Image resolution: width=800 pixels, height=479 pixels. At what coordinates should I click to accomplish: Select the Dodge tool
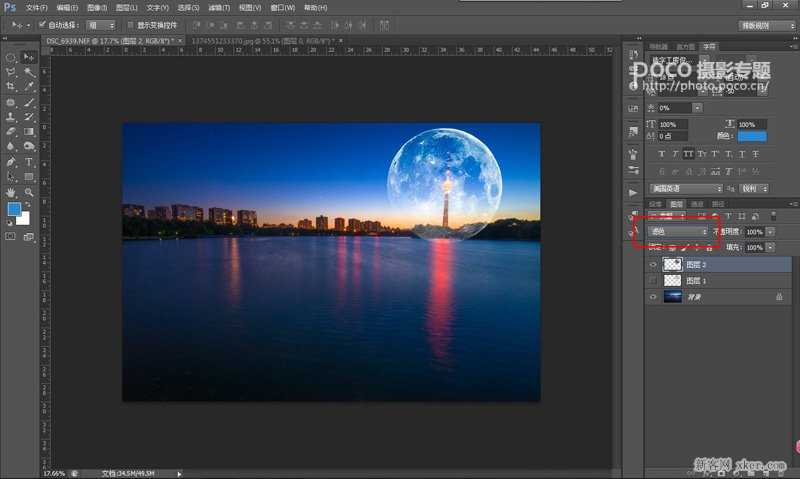[29, 146]
